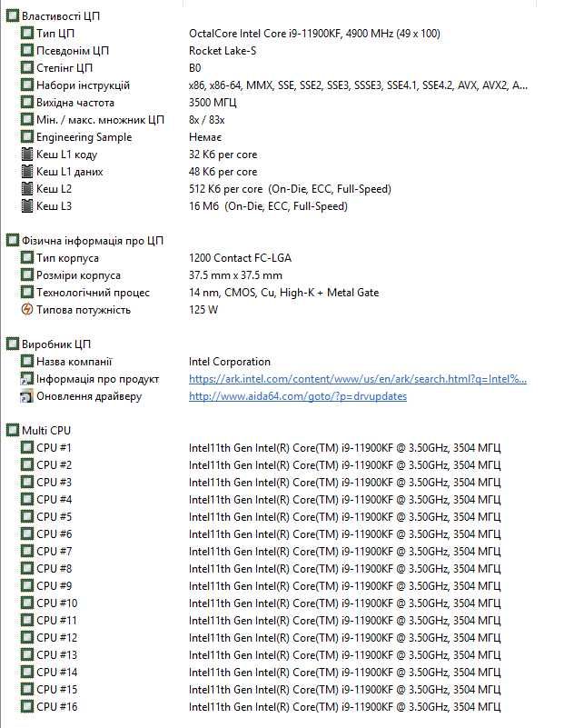The width and height of the screenshot is (584, 728).
Task: Click the '37.5 mm x 37.5 mm' value
Action: pos(235,275)
